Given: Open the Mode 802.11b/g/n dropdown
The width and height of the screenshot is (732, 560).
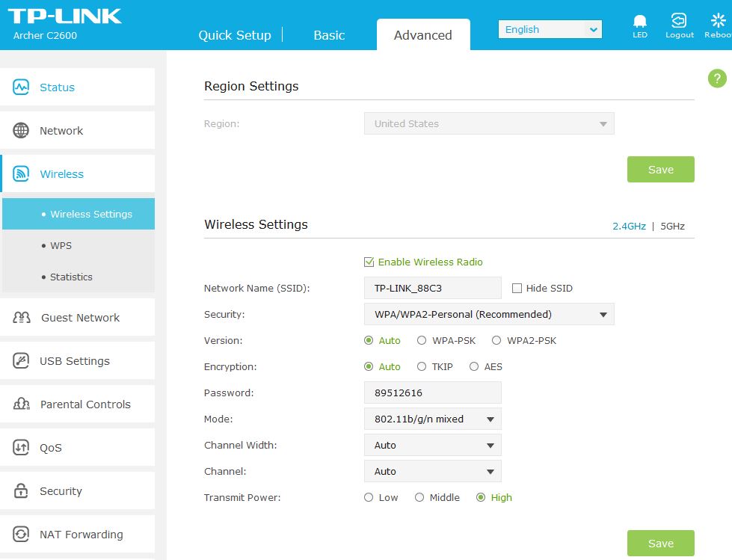Looking at the screenshot, I should point(433,419).
